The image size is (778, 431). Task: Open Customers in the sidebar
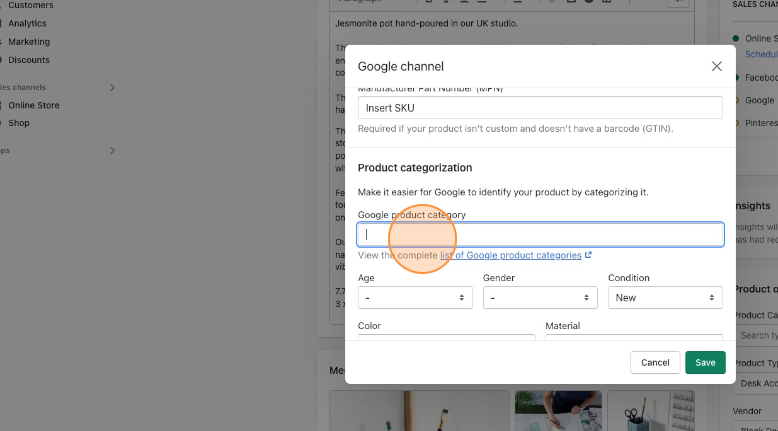coord(30,5)
